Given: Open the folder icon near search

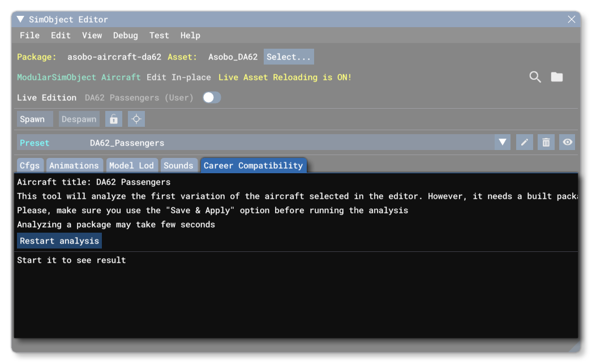Looking at the screenshot, I should point(557,77).
